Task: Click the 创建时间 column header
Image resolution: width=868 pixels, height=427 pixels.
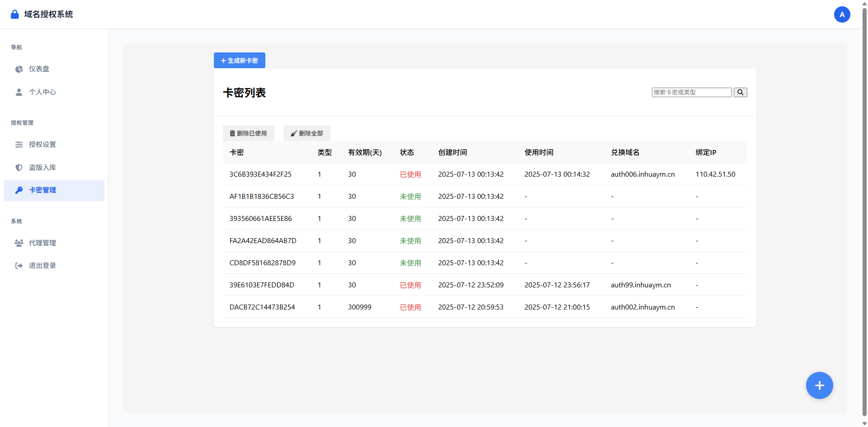Action: tap(453, 152)
